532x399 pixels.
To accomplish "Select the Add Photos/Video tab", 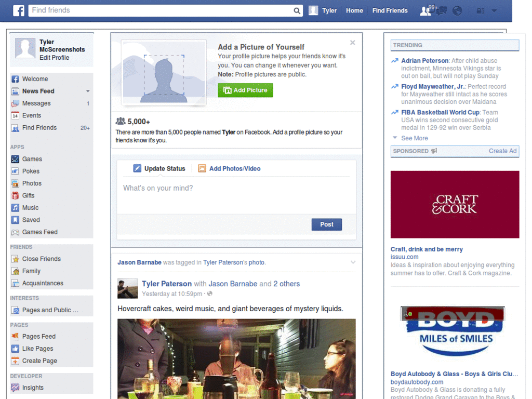I will pyautogui.click(x=229, y=169).
